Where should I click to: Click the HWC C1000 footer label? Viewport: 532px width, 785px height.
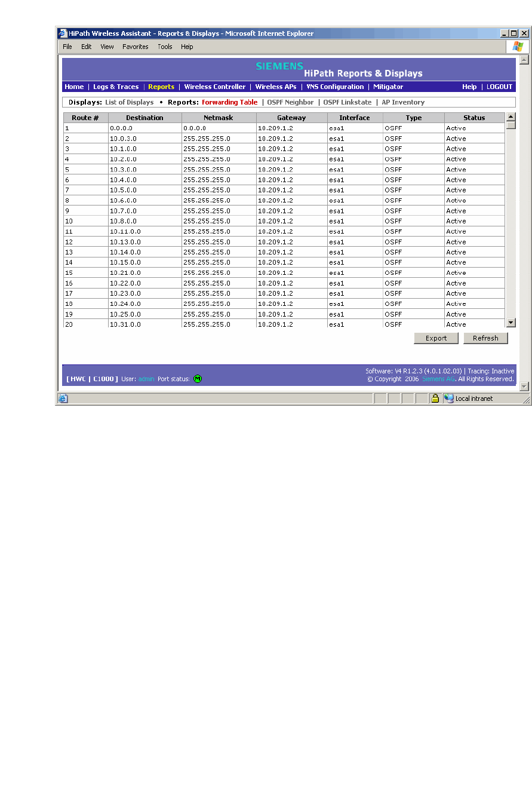tap(92, 379)
